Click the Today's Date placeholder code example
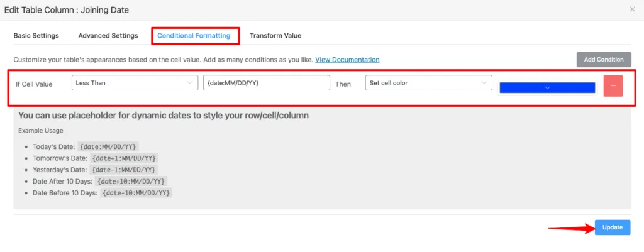 109,146
